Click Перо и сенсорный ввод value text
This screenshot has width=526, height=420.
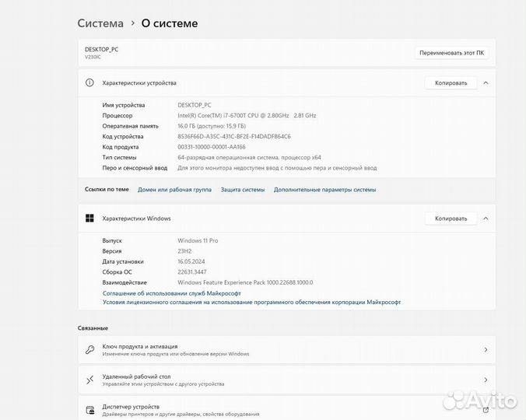click(x=277, y=167)
